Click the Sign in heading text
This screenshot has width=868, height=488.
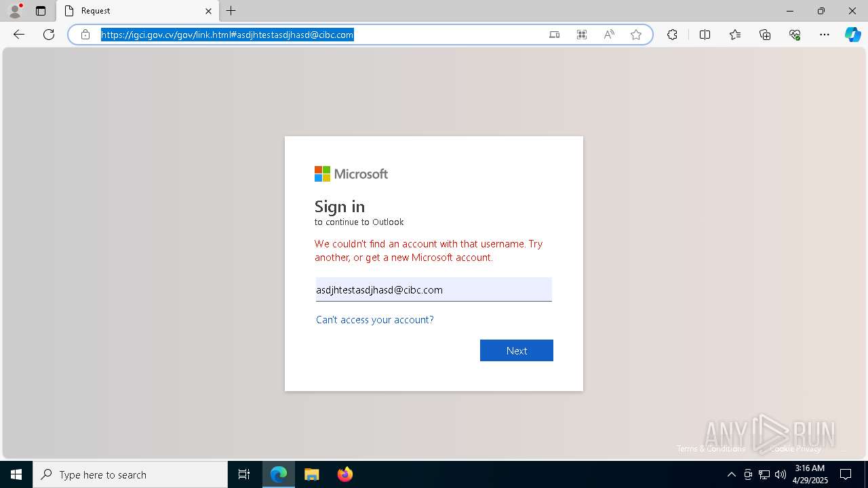(x=340, y=206)
